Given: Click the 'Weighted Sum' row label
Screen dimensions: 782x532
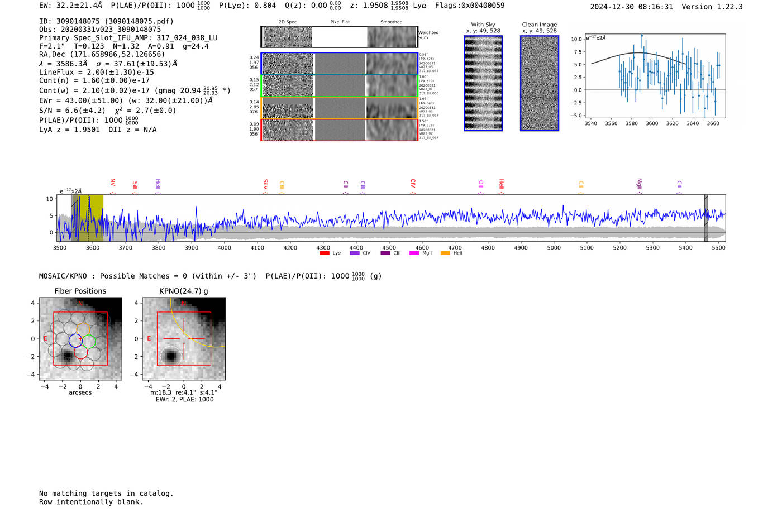Looking at the screenshot, I should 428,35.
